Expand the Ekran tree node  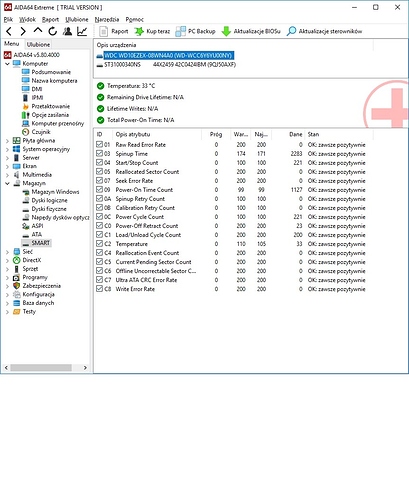click(7, 166)
